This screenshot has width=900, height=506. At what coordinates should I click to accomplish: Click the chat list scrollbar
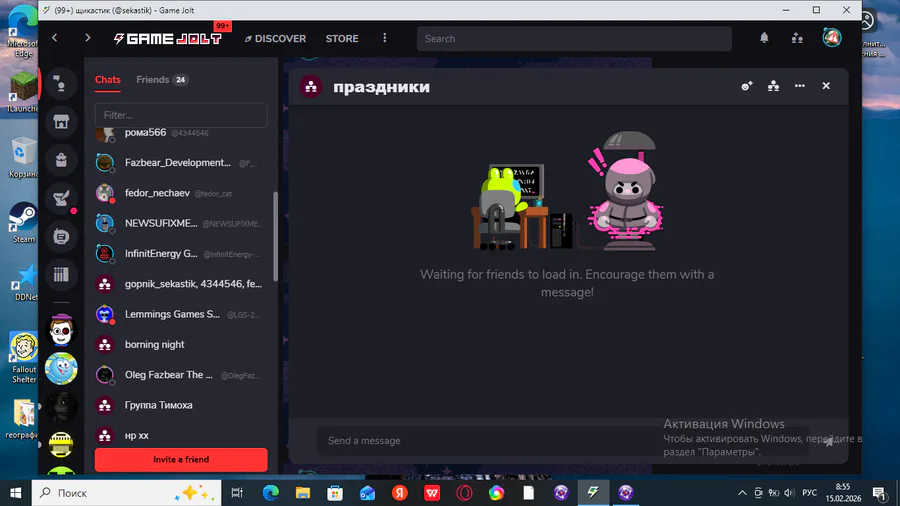[x=276, y=236]
